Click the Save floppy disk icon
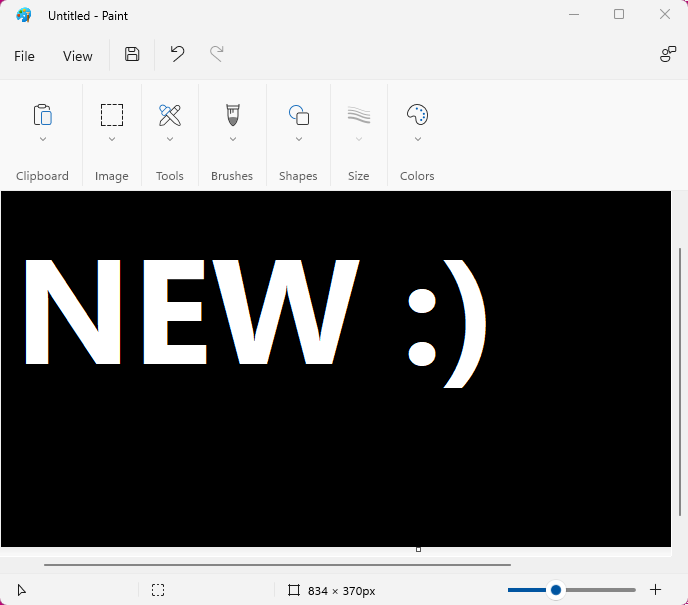This screenshot has width=688, height=605. pos(132,55)
